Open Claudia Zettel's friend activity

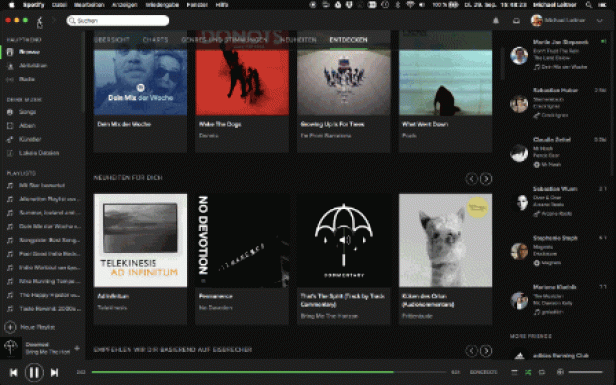pos(558,152)
